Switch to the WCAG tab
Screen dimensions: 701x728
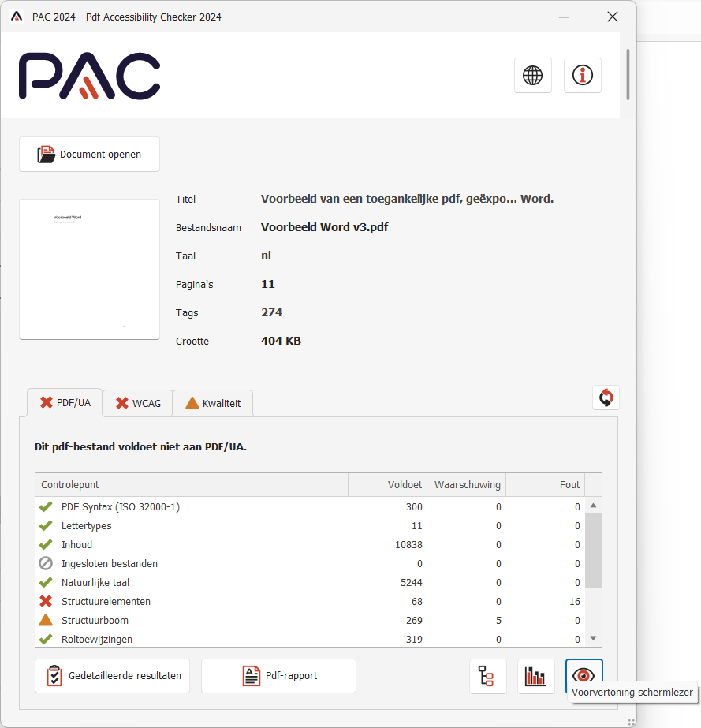click(x=137, y=403)
